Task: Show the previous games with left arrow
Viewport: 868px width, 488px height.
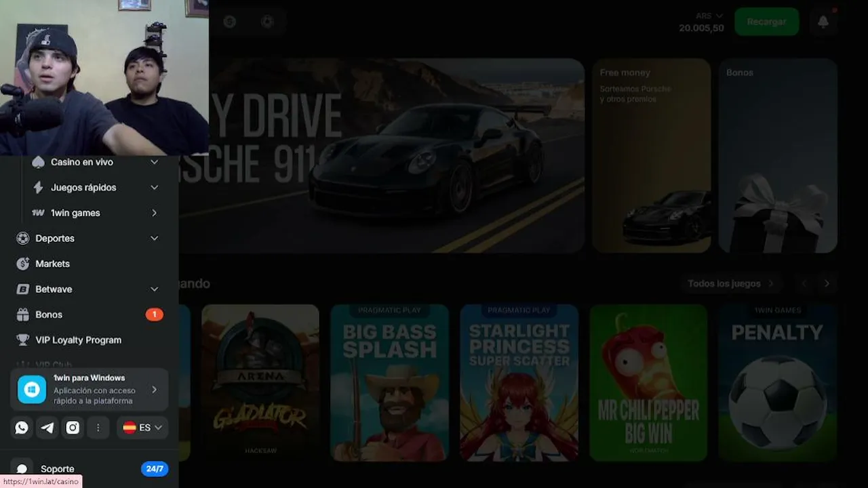Action: click(x=804, y=283)
